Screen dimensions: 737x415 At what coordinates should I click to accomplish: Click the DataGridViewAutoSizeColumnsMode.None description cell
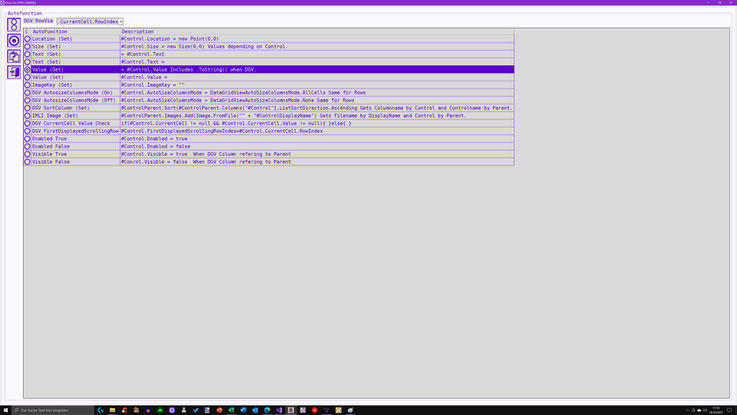point(317,100)
